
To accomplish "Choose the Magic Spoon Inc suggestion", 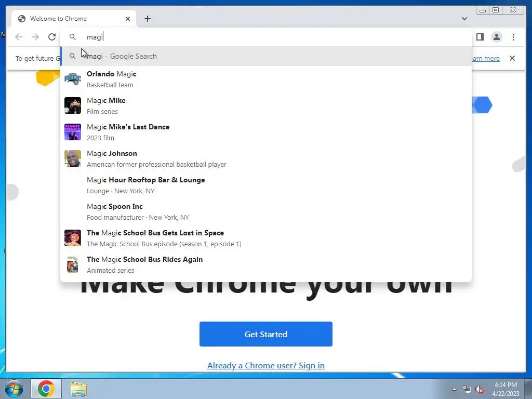I will (266, 211).
